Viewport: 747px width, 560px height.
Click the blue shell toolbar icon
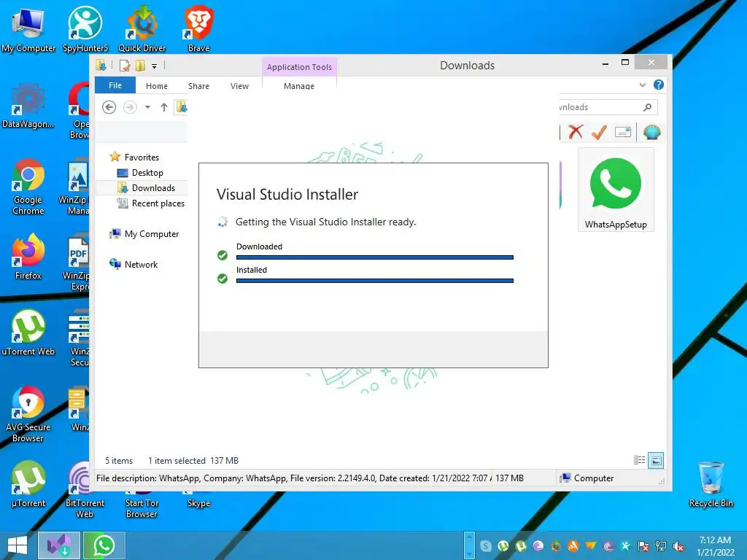(651, 132)
